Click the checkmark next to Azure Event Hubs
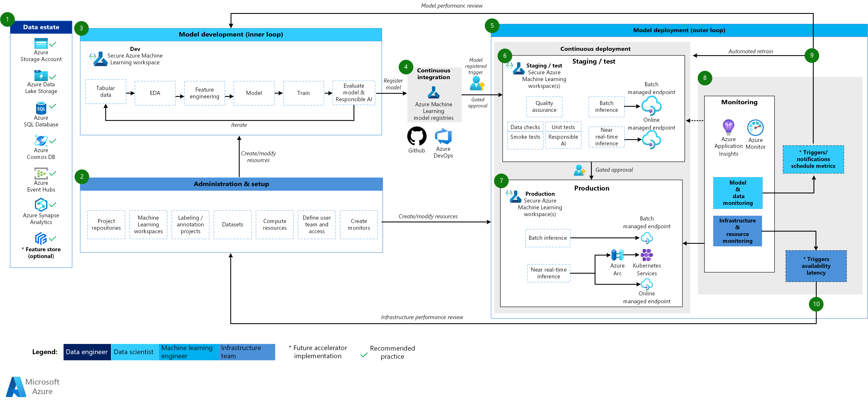 tap(53, 173)
